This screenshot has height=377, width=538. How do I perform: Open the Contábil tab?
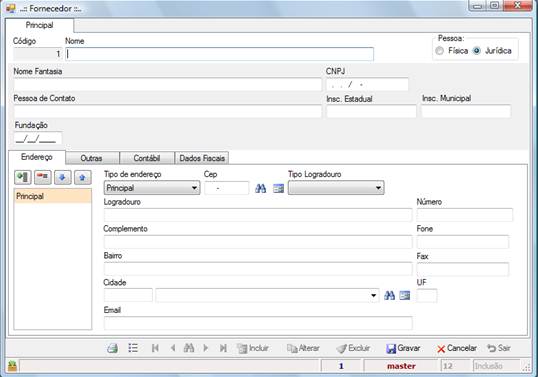tap(147, 158)
